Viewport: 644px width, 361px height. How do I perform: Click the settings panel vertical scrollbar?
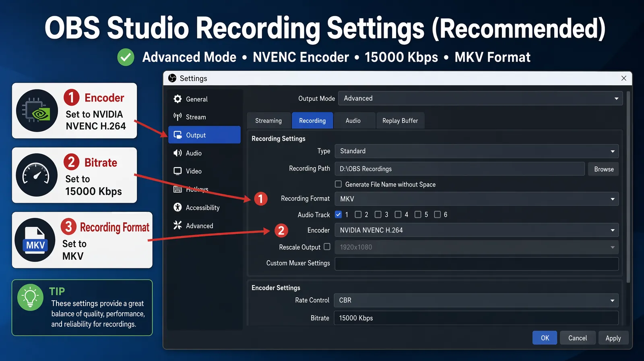pyautogui.click(x=628, y=187)
